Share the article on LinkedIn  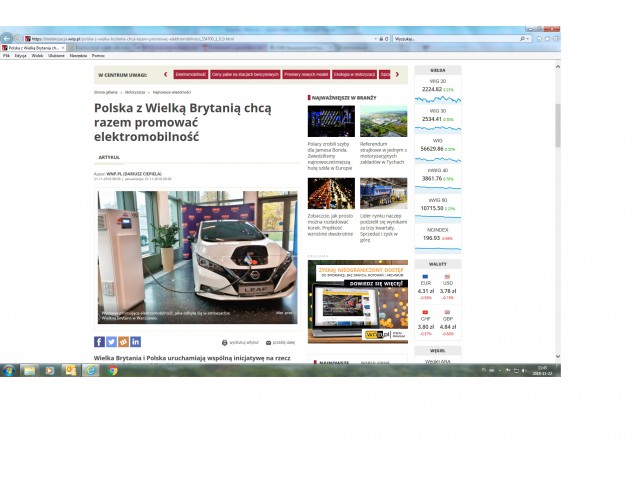tap(135, 342)
